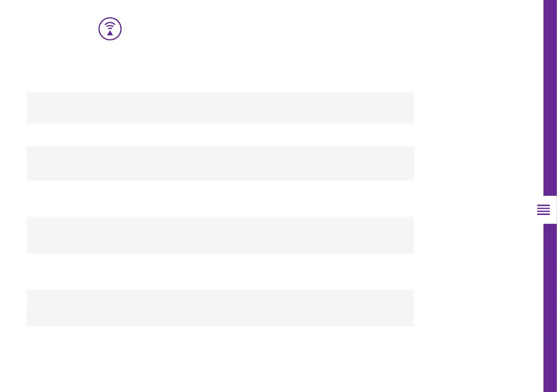Click the topmost light gray table band
This screenshot has width=557, height=392.
click(220, 108)
